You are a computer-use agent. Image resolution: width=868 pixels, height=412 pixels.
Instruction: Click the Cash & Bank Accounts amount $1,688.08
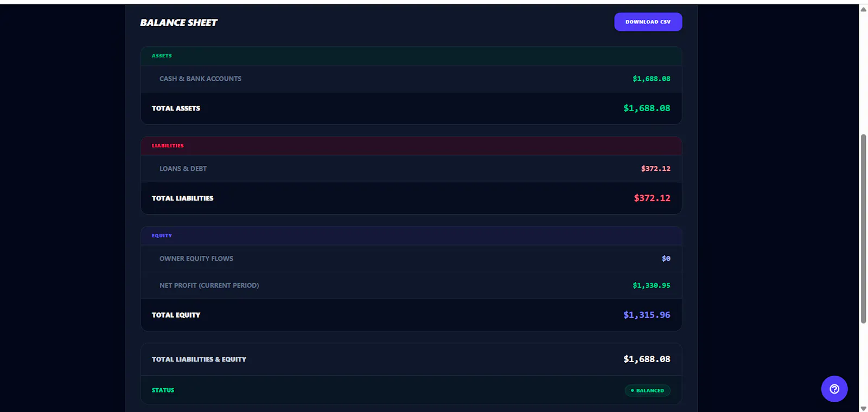651,79
